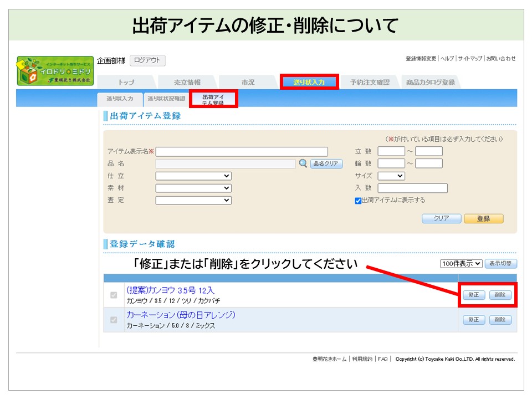Go to the 売立情報 tab
The image size is (532, 399).
point(187,83)
